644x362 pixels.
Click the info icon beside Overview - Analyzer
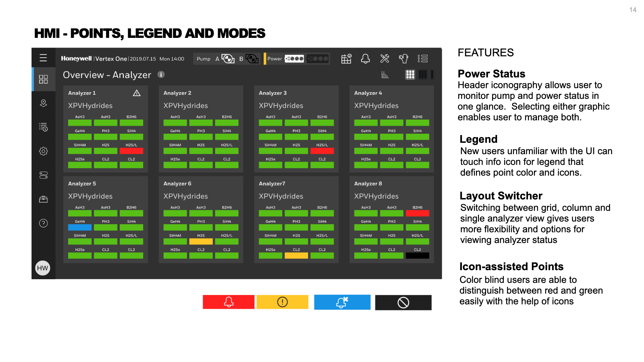coord(161,75)
